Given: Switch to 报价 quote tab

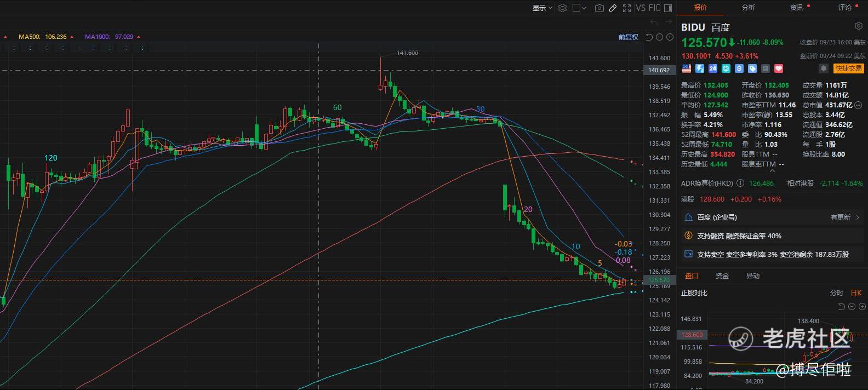Looking at the screenshot, I should (x=700, y=8).
